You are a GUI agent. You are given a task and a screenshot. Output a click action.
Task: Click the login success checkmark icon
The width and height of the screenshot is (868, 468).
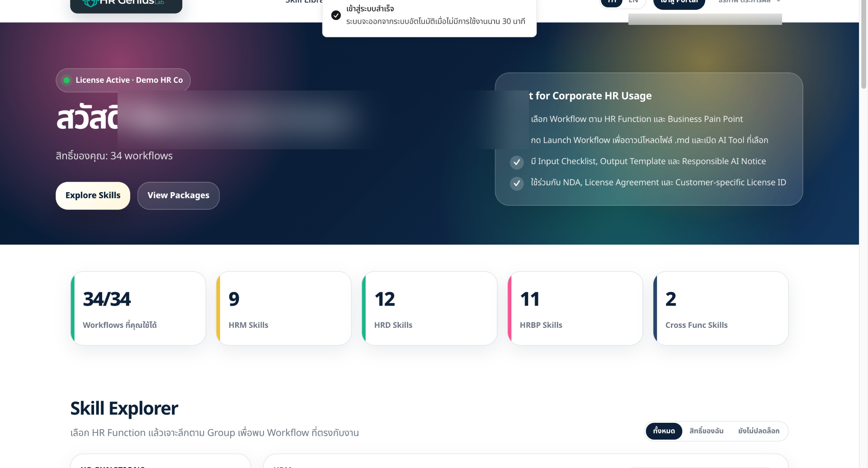[336, 15]
